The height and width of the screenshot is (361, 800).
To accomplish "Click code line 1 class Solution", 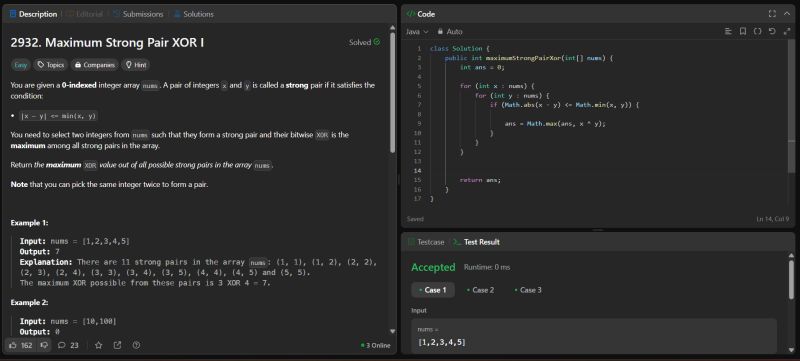I will pyautogui.click(x=460, y=48).
